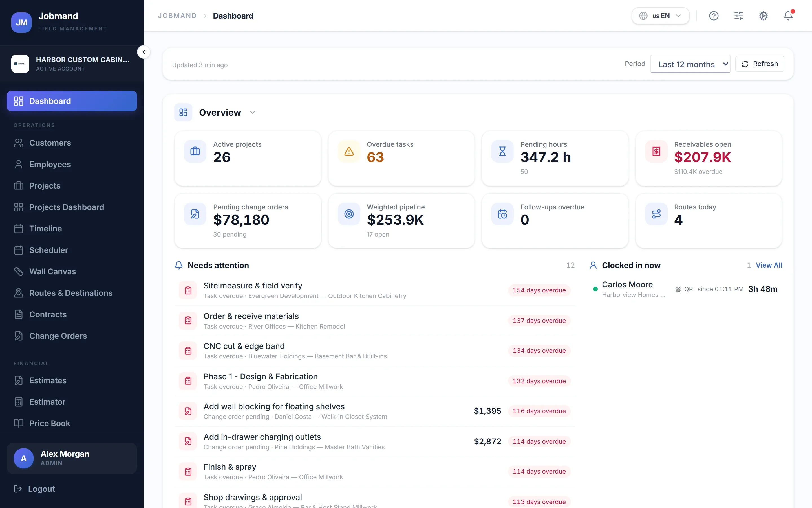Click the Active projects briefcase icon
Viewport: 812px width, 508px height.
(x=195, y=151)
